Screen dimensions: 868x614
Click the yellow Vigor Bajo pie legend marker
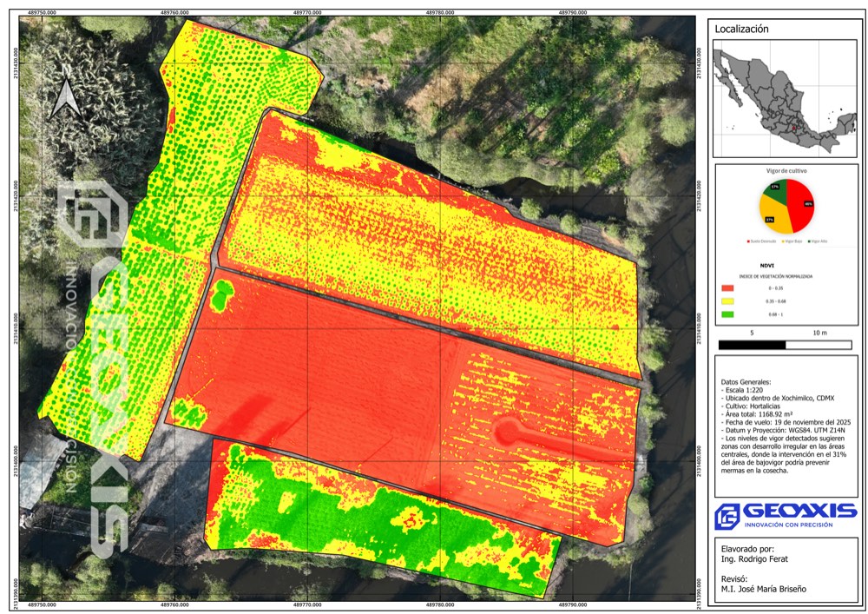click(x=783, y=241)
